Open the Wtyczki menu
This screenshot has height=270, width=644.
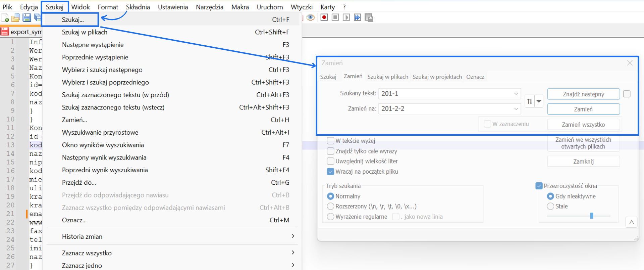click(x=302, y=7)
